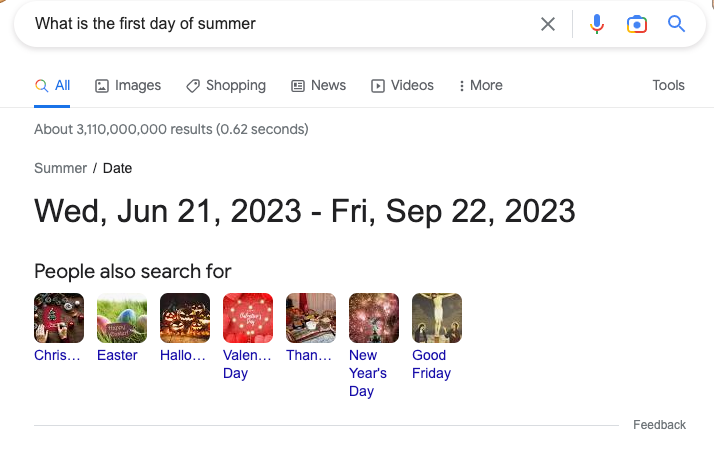Select the Valentine's Day link
The image size is (714, 464).
point(247,364)
